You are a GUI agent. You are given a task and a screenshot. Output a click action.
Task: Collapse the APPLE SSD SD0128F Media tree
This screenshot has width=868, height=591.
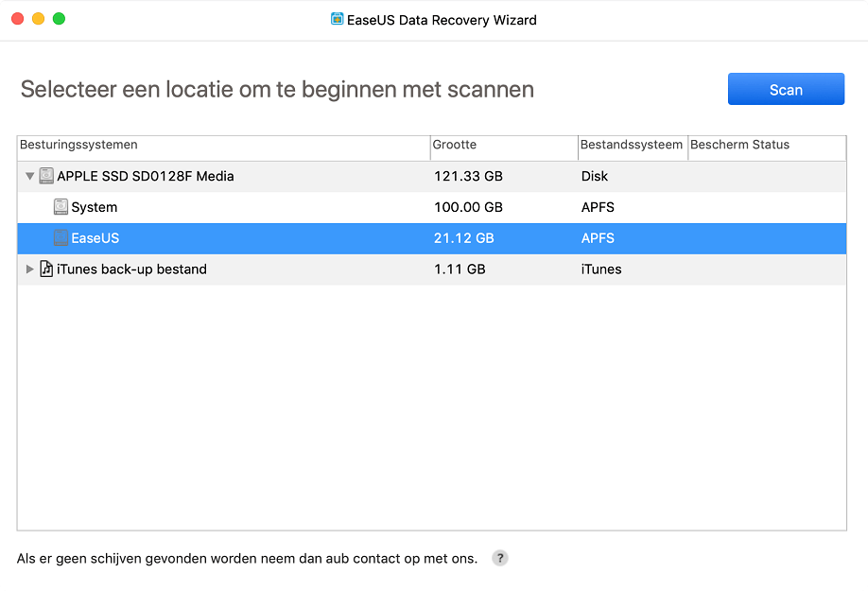coord(30,176)
